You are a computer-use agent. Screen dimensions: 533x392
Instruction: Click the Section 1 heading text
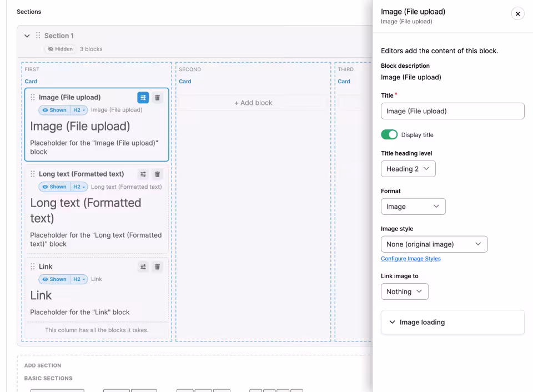click(x=59, y=36)
